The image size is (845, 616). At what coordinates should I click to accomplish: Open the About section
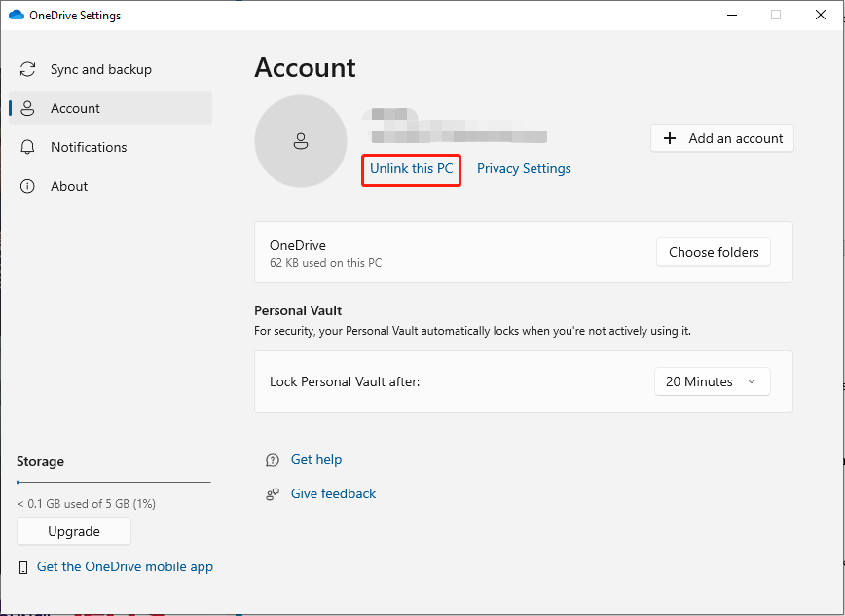pos(69,187)
